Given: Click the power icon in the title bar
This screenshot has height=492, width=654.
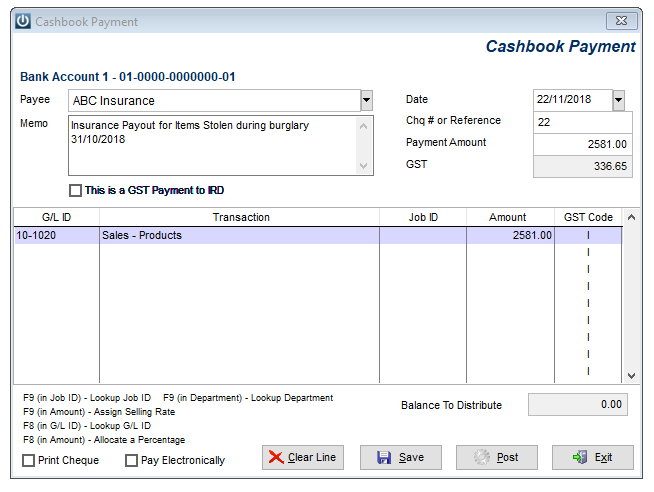Looking at the screenshot, I should point(23,21).
